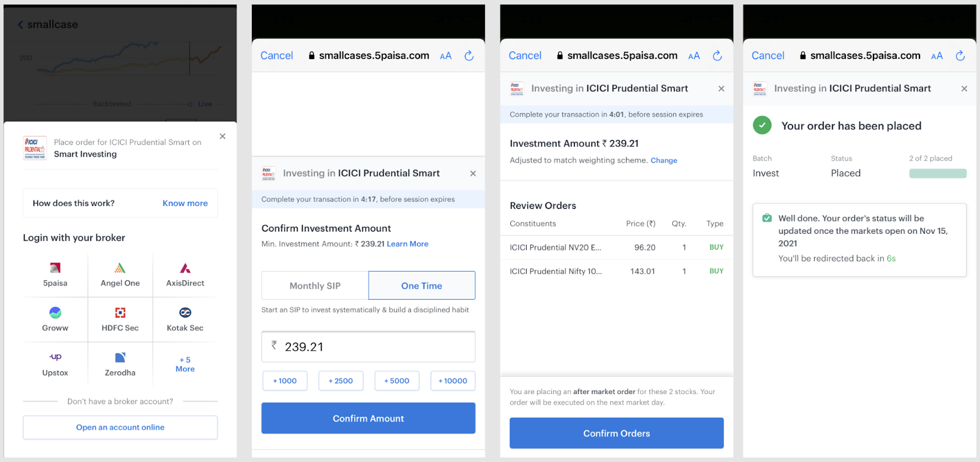This screenshot has width=980, height=462.
Task: Show +5 More brokers
Action: pyautogui.click(x=185, y=364)
